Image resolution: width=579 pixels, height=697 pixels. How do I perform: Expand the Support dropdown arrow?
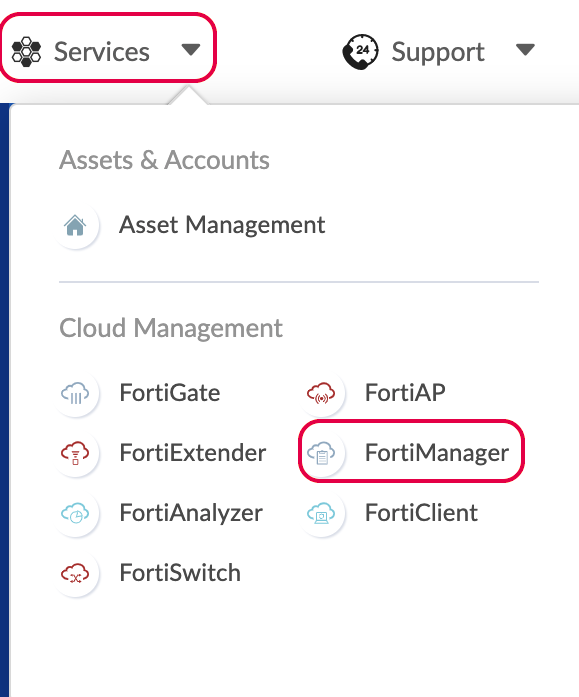click(x=525, y=50)
